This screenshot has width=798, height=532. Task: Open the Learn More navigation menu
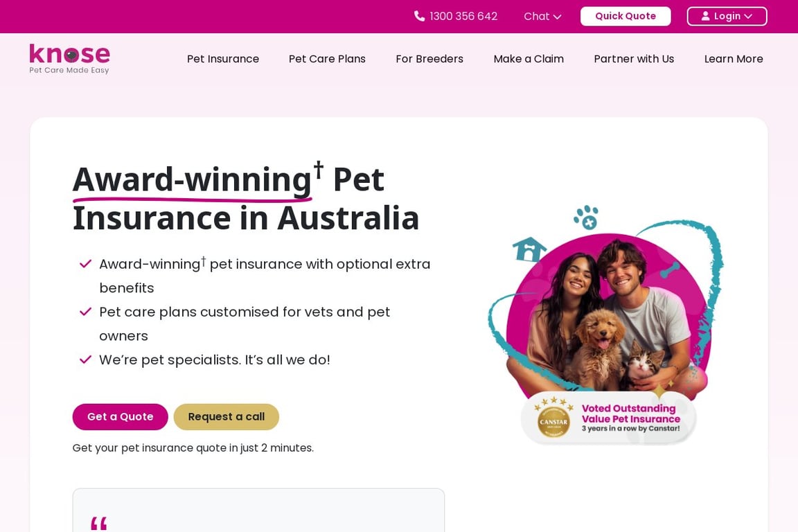(x=734, y=59)
